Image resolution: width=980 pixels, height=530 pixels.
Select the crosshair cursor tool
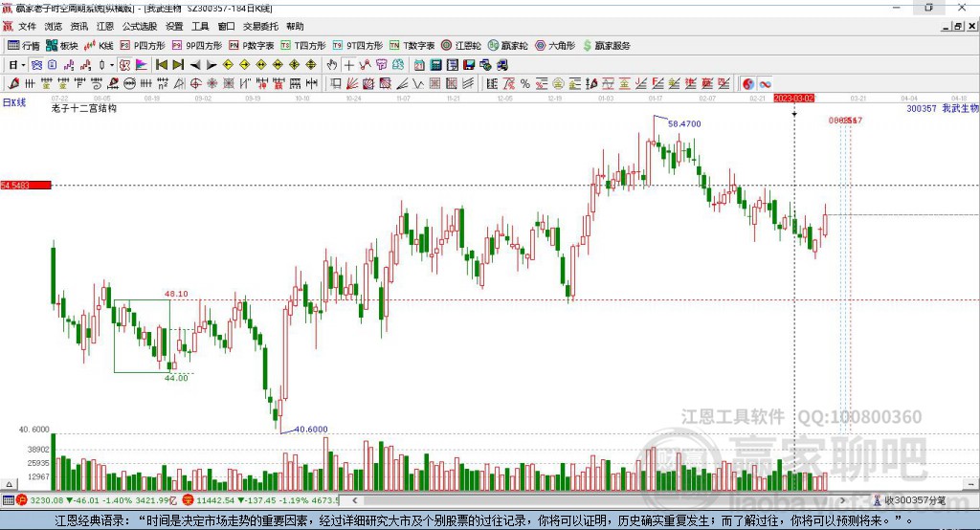pyautogui.click(x=348, y=65)
